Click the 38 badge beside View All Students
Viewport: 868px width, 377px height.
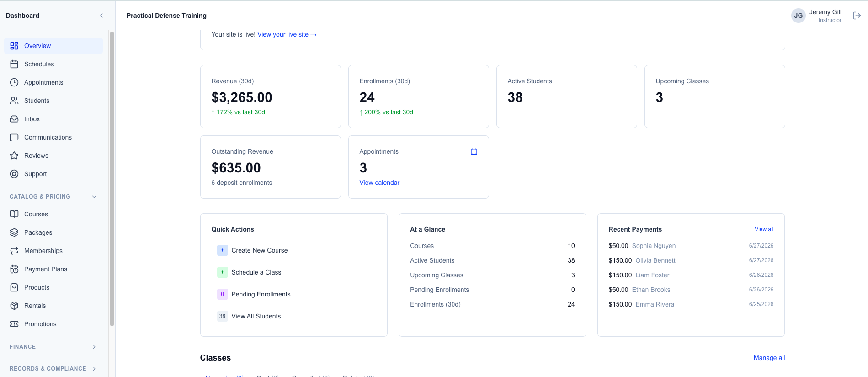click(x=223, y=316)
